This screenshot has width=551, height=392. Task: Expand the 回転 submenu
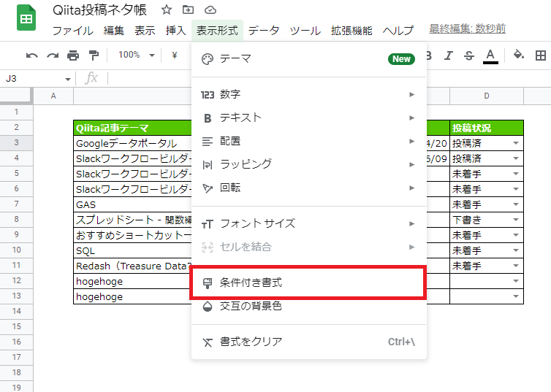309,188
